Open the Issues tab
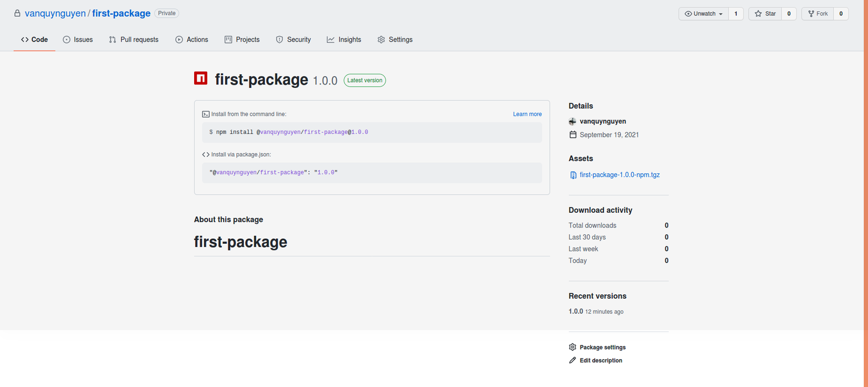Image resolution: width=868 pixels, height=387 pixels. point(78,39)
